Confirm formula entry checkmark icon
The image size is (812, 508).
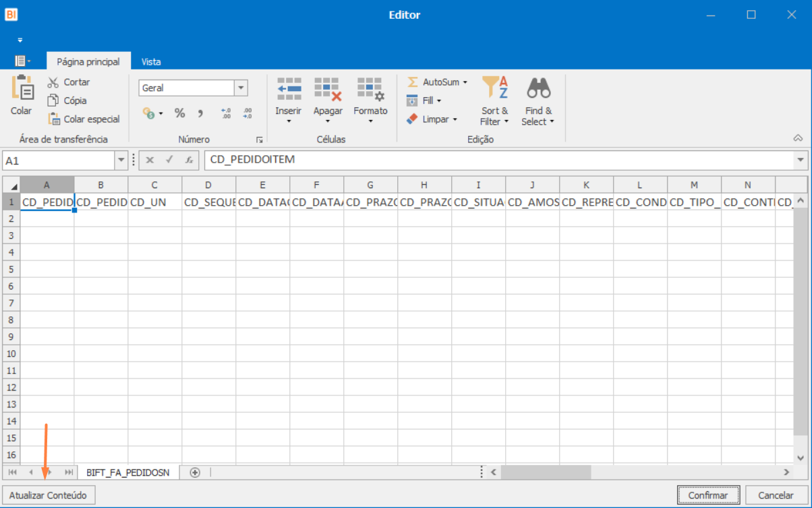169,161
